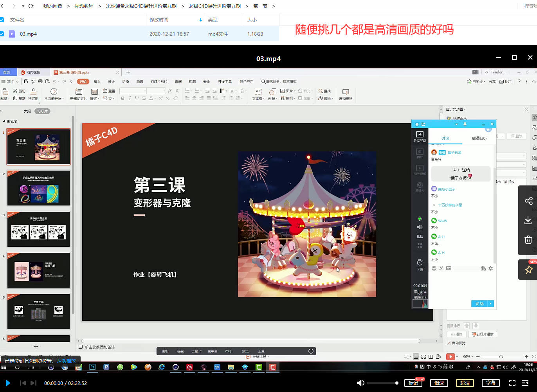Go to the previous video
Viewport: 537px width, 392px height.
[x=23, y=383]
